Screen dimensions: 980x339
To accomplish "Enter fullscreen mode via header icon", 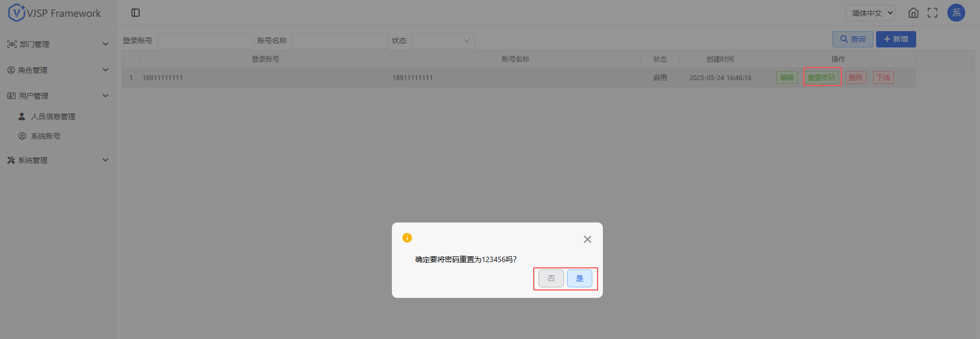I will pos(933,13).
